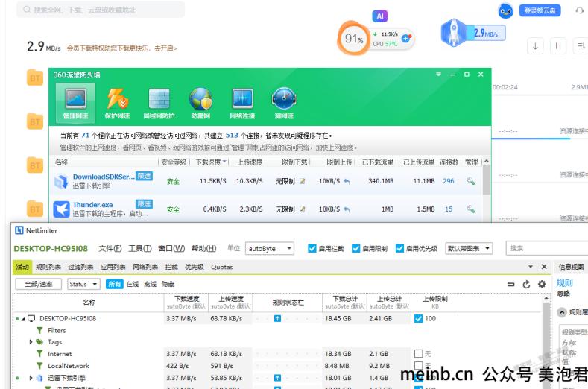Select the 隐藏 filter
The image size is (588, 389).
click(168, 285)
